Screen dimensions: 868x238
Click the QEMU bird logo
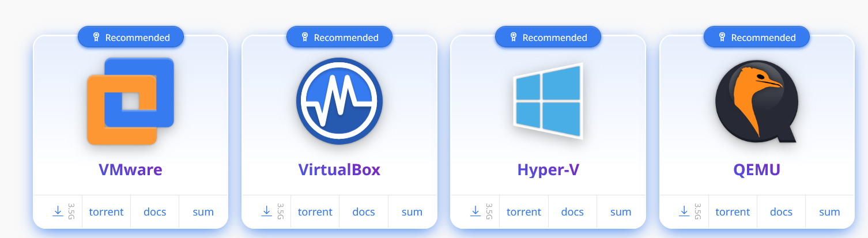(756, 101)
